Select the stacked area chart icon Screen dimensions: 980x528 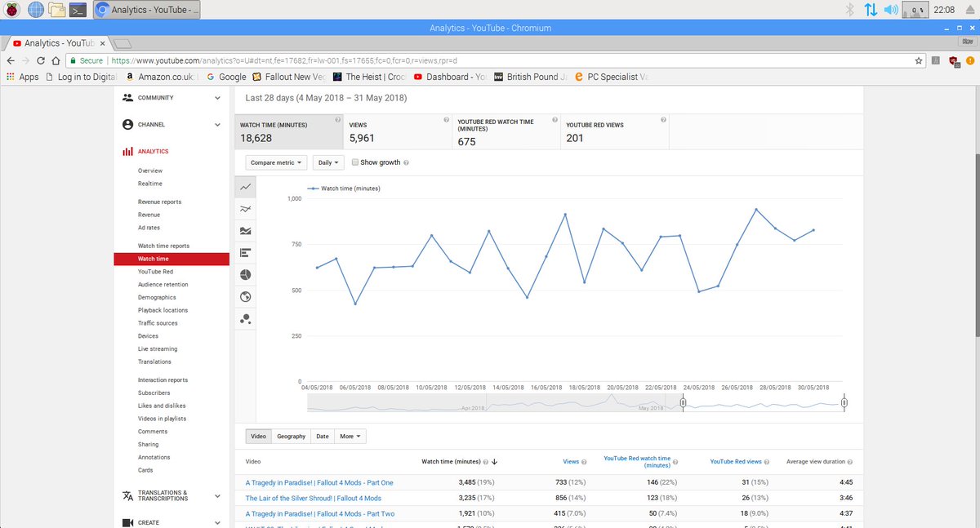tap(245, 231)
